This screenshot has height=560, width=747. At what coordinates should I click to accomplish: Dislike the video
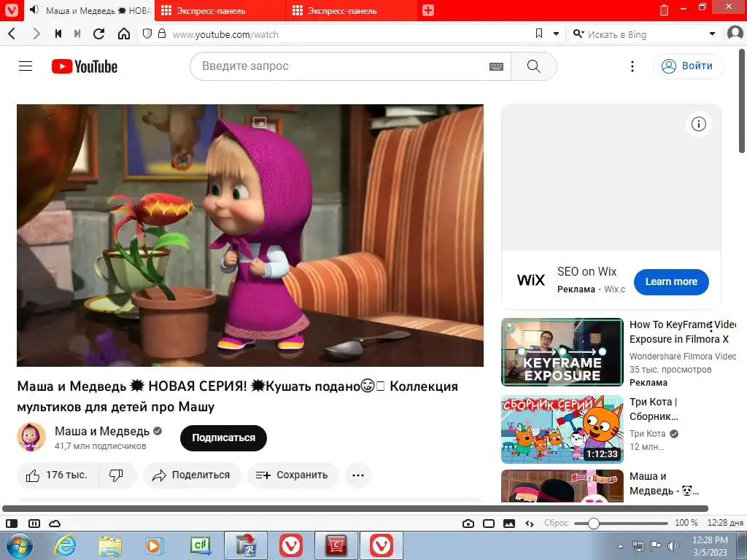tap(116, 475)
